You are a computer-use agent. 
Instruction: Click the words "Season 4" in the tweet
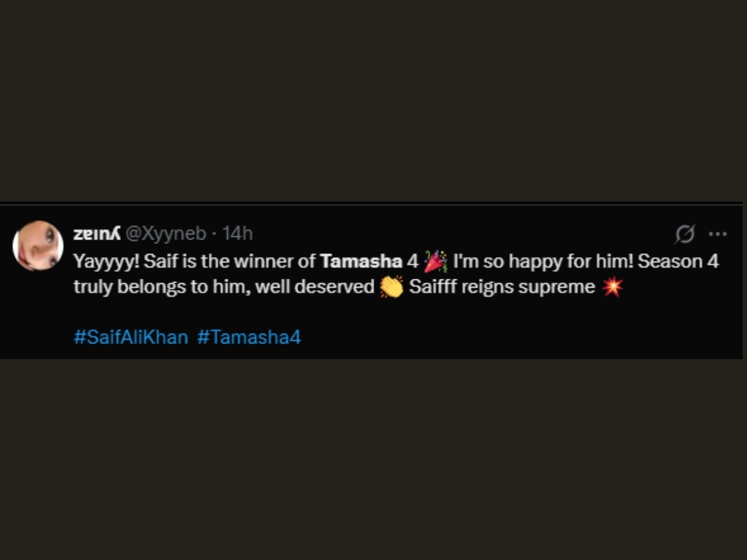coord(678,261)
